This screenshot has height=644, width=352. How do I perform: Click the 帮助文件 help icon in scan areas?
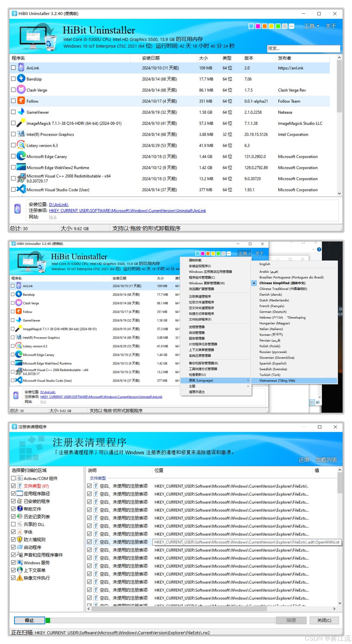click(20, 509)
